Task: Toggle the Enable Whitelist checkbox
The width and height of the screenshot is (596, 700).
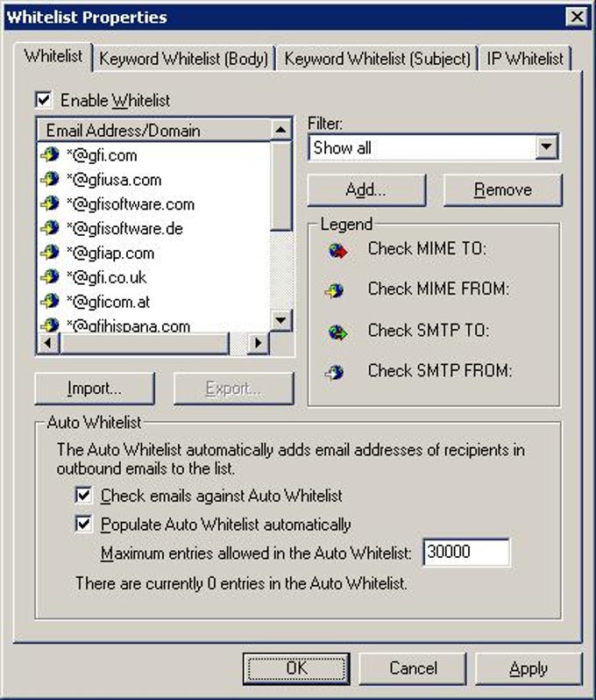Action: point(44,100)
